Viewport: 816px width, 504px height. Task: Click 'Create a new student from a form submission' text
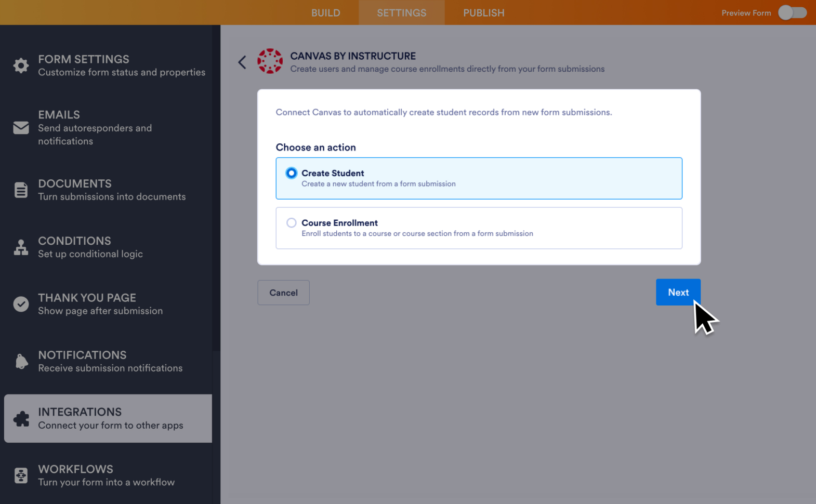(x=378, y=184)
